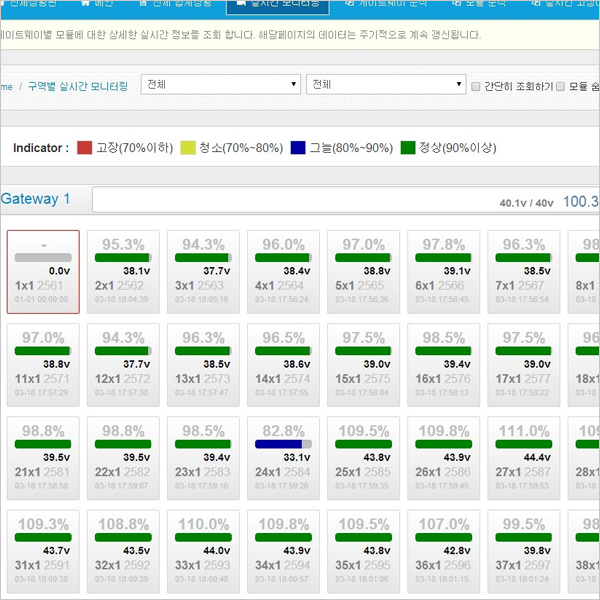Open second 전체 dropdown beside 간단히 조회하기
This screenshot has height=600, width=600.
click(386, 84)
